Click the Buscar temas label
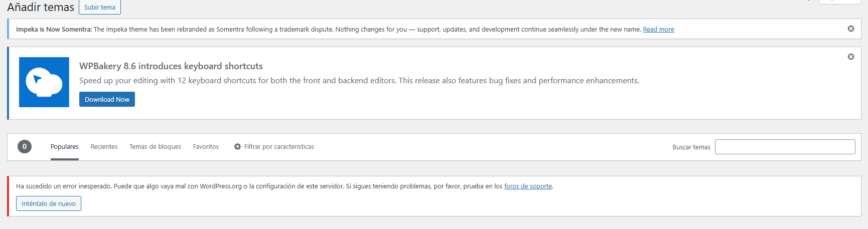 point(691,147)
